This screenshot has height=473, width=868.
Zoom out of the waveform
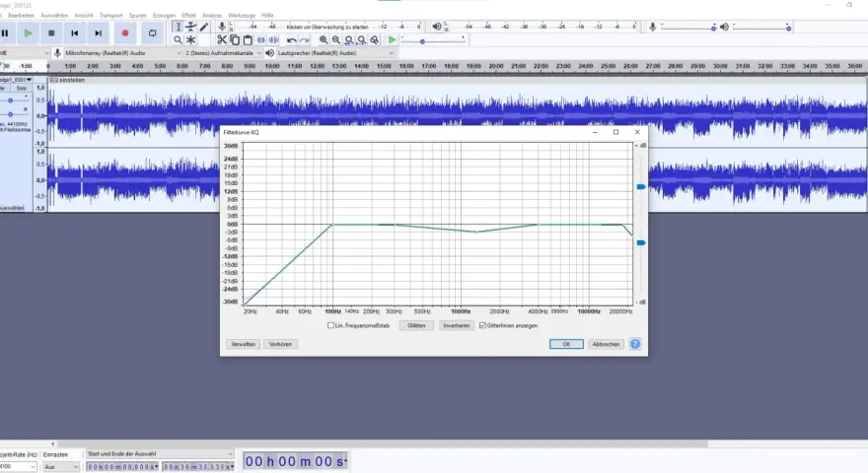336,39
